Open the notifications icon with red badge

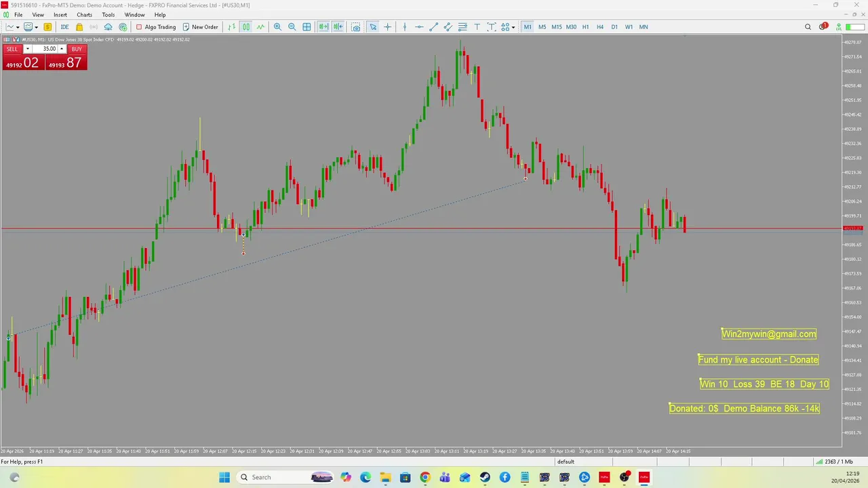[x=823, y=26]
